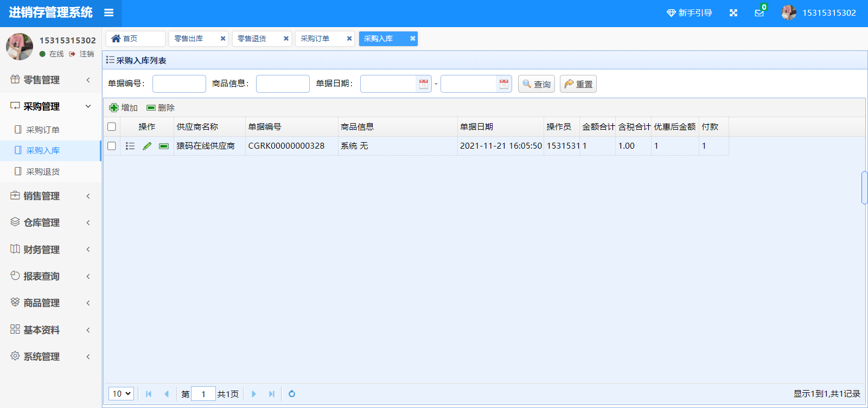The width and height of the screenshot is (868, 408).
Task: Click the row detail list icon
Action: tap(130, 146)
